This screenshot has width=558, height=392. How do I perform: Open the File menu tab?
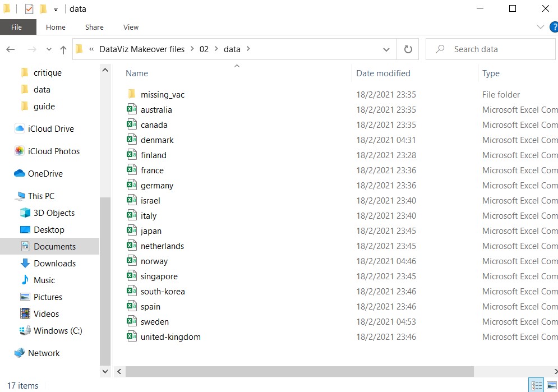[x=17, y=27]
